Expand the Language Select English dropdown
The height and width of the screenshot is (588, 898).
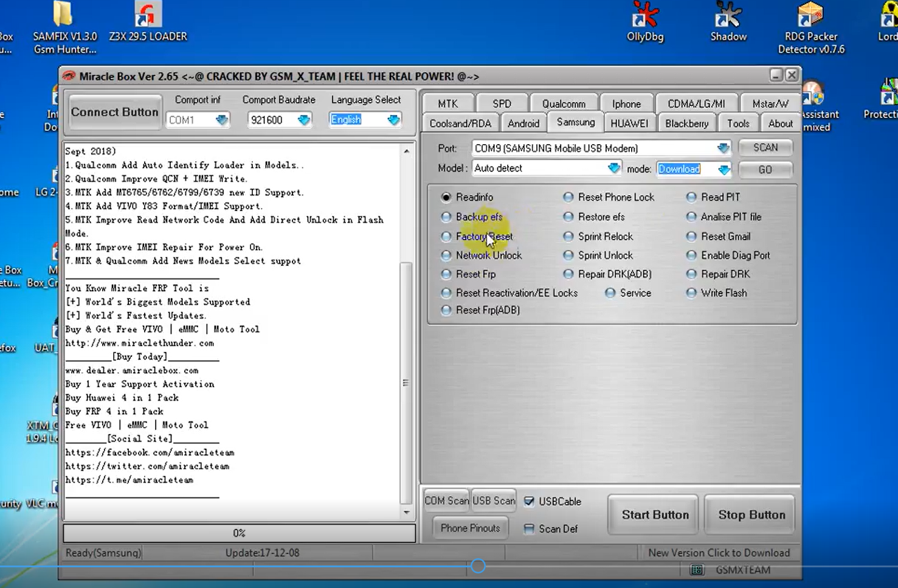pos(394,120)
